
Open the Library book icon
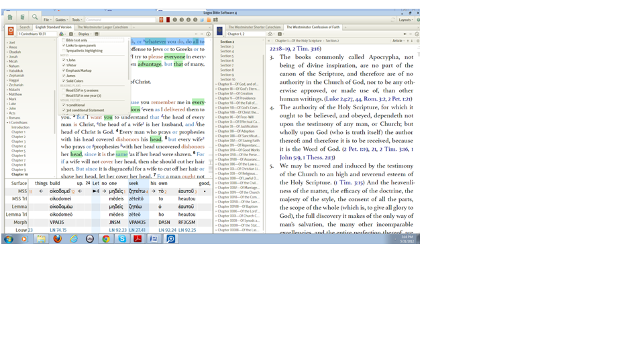22,17
